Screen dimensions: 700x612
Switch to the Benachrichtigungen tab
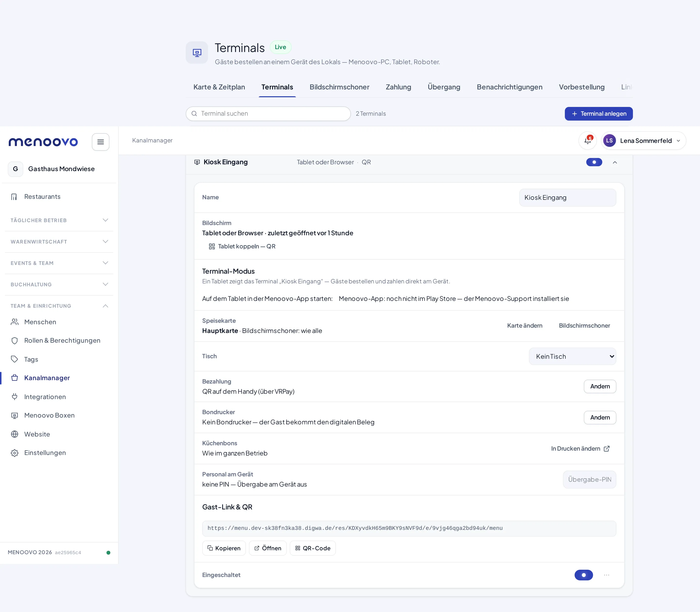pos(509,87)
